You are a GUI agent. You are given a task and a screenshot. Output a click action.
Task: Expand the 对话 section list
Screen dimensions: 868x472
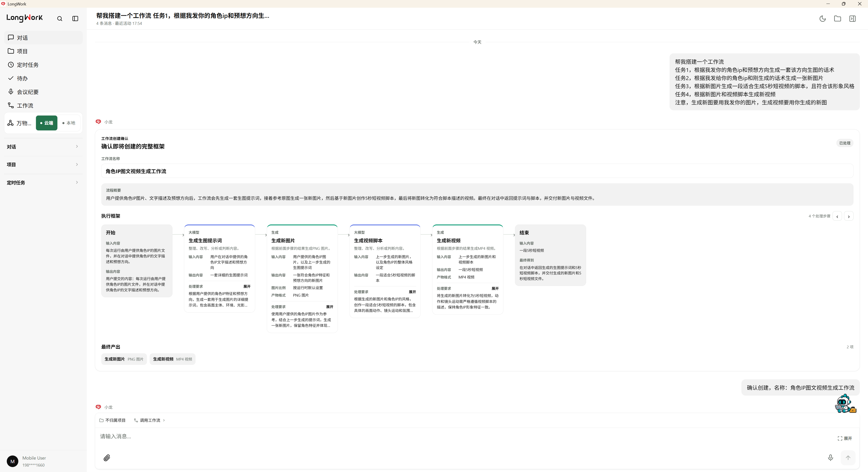coord(43,146)
